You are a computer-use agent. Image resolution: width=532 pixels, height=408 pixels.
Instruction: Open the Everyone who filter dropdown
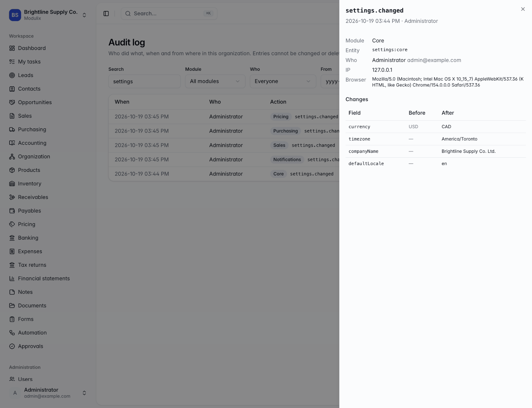[283, 81]
